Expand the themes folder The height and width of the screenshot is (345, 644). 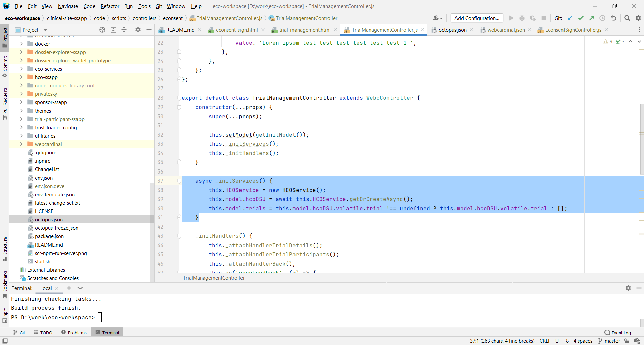(21, 111)
